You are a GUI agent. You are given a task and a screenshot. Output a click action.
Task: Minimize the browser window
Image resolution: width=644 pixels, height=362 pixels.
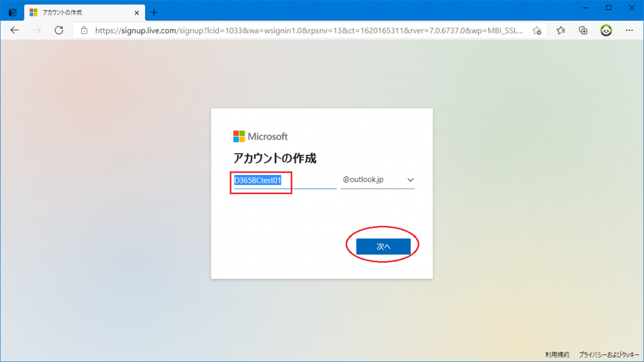click(586, 8)
